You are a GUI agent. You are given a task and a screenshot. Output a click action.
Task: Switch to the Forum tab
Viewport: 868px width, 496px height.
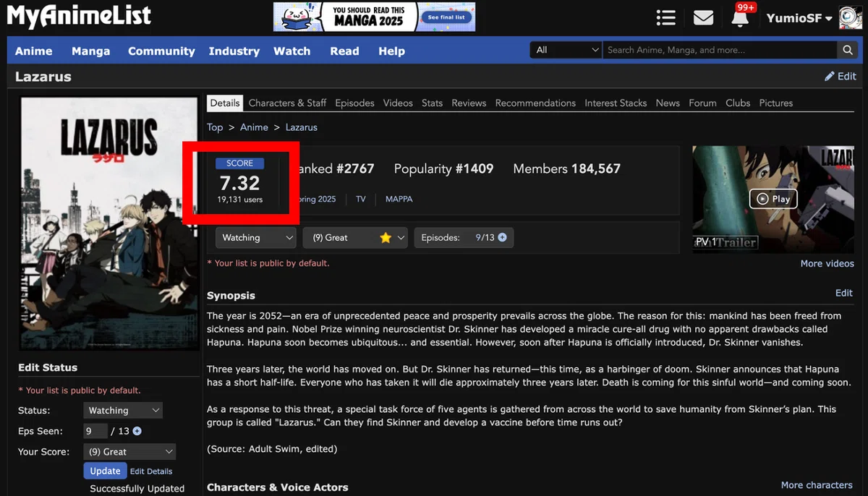(702, 103)
